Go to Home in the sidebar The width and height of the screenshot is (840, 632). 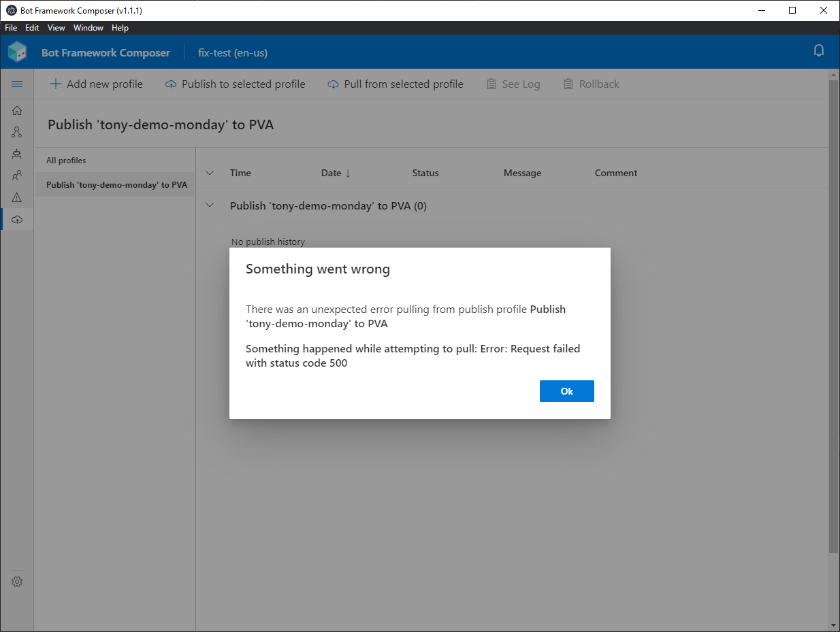click(17, 110)
